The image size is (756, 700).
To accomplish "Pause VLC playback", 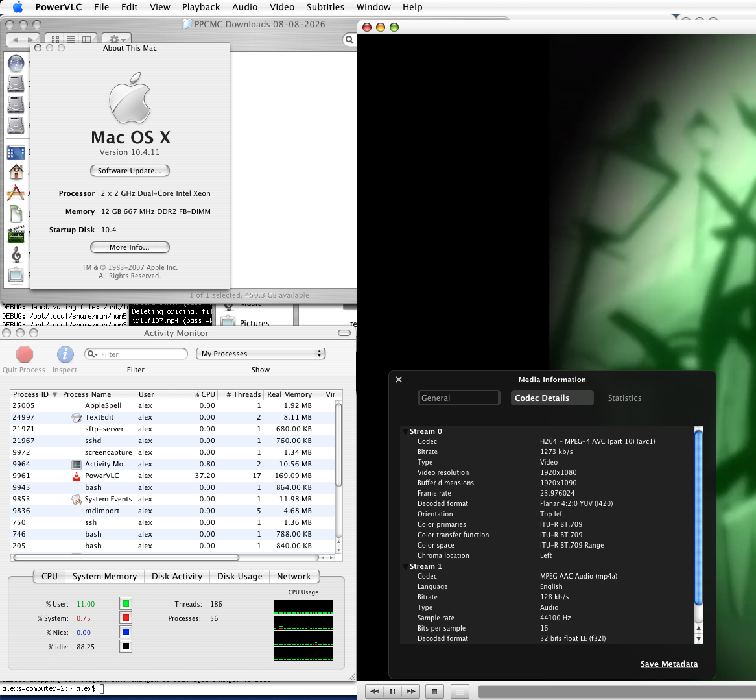I will pos(392,692).
